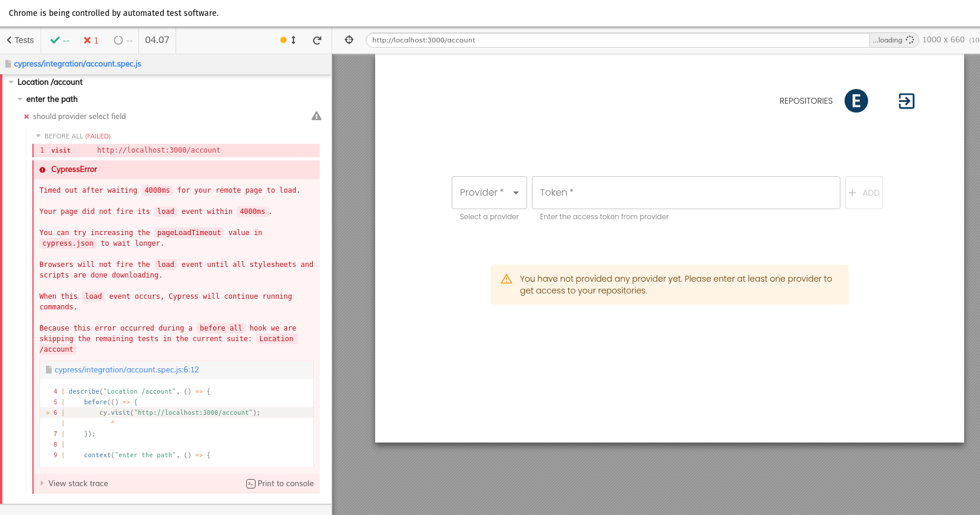Click the file icon next to account.spec.js:6:12
Viewport: 980px width, 515px height.
coord(49,369)
